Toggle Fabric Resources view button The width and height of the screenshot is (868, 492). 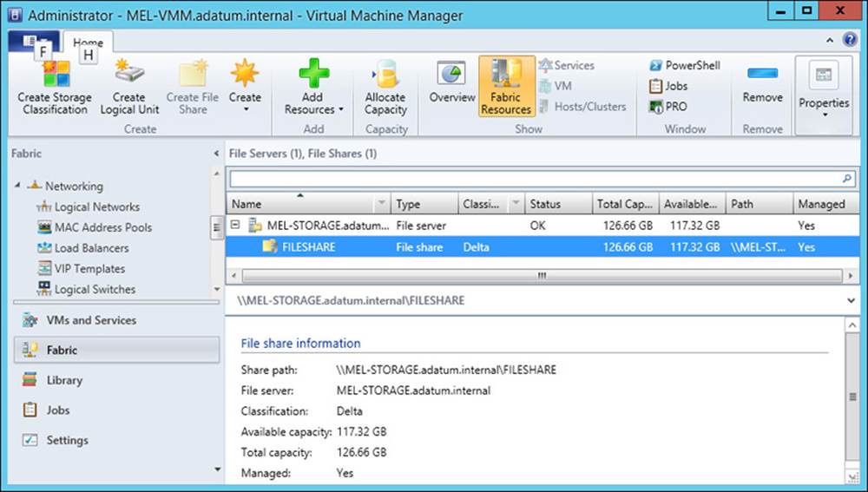point(506,86)
